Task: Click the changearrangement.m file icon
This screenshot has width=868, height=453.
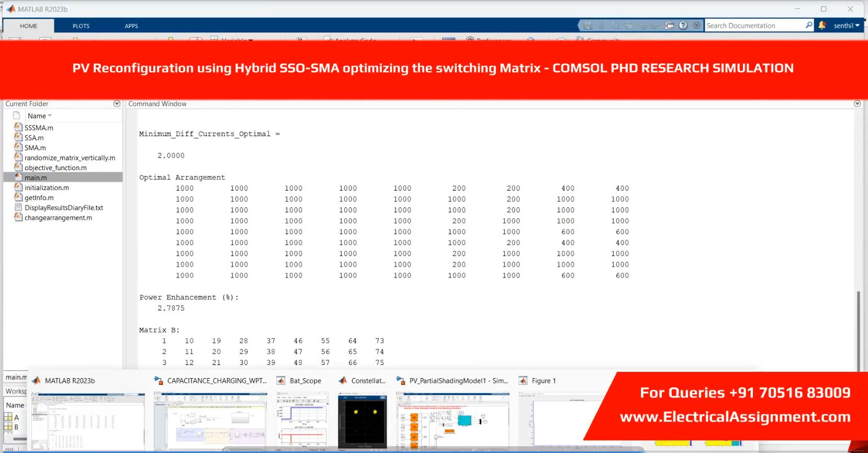Action: pos(18,217)
